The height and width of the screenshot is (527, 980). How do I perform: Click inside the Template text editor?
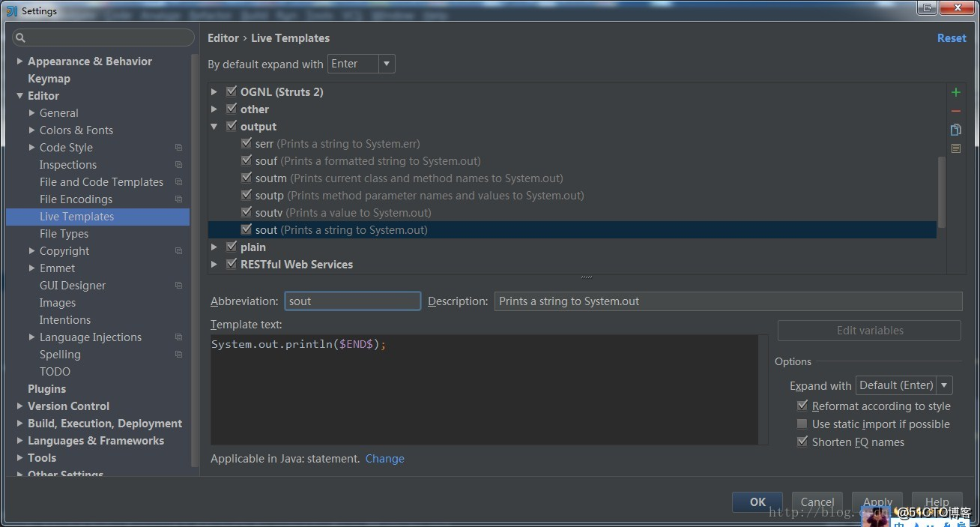[484, 390]
